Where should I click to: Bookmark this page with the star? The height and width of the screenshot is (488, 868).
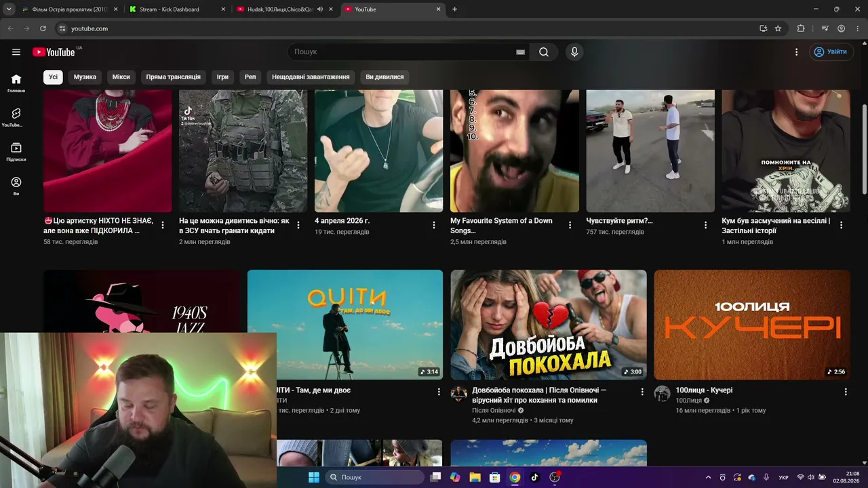click(x=778, y=28)
